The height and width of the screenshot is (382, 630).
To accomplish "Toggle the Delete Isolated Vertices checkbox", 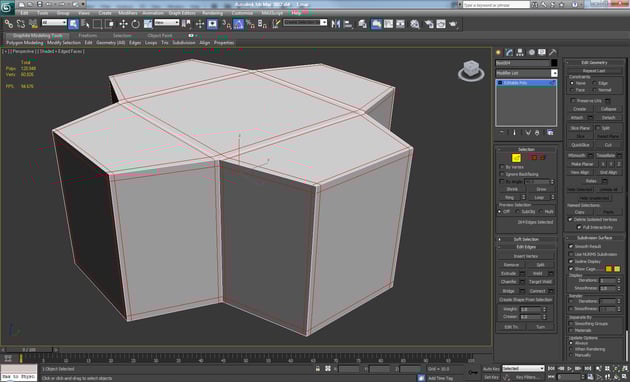I will coord(570,219).
